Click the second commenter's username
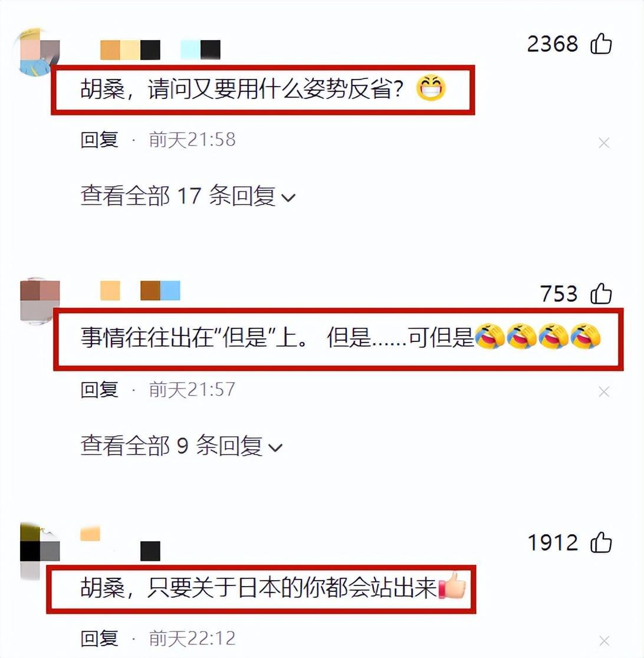Viewport: 644px width, 658px height. pos(140,291)
